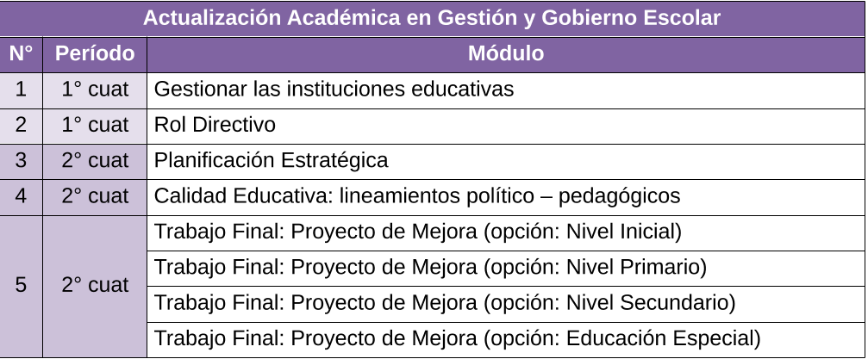868x359 pixels.
Task: Select Trabajo Final option Educación Especial
Action: click(x=506, y=340)
